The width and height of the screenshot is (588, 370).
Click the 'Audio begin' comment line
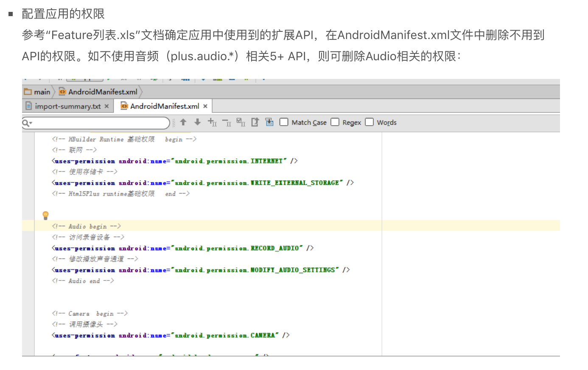coord(87,226)
